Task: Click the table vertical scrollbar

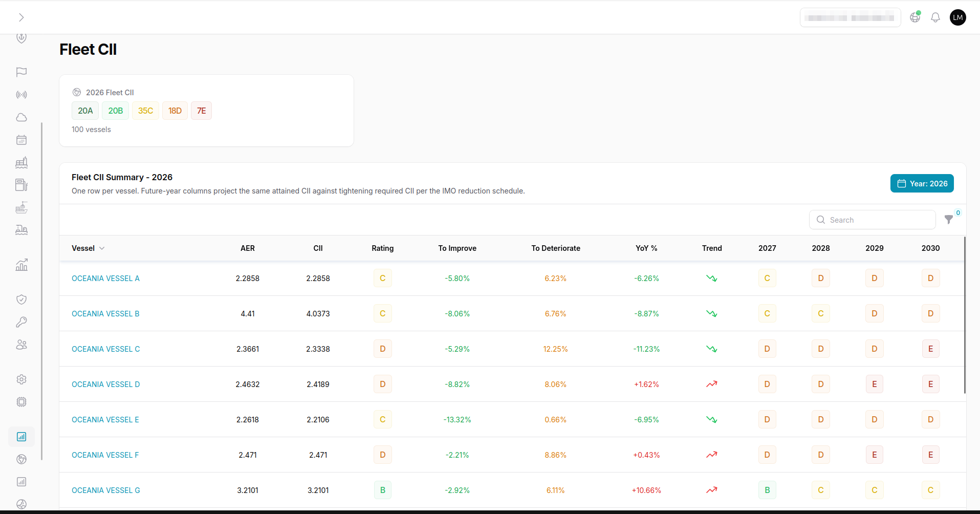Action: [x=965, y=315]
